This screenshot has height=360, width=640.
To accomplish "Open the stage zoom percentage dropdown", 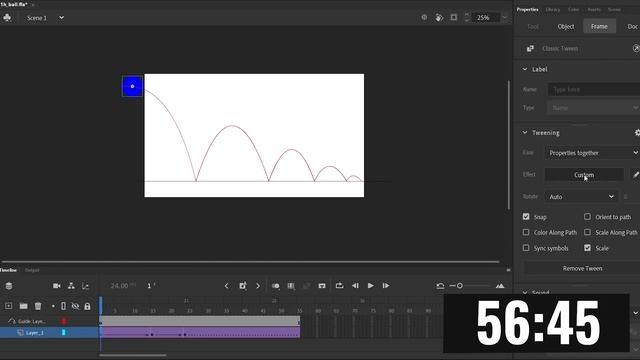I will 504,18.
